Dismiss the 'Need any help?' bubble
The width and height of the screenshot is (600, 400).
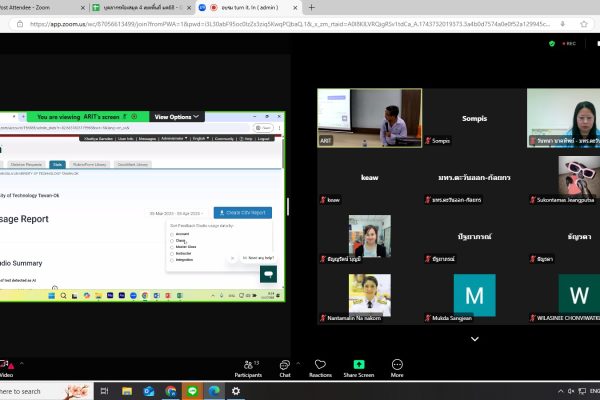point(232,258)
